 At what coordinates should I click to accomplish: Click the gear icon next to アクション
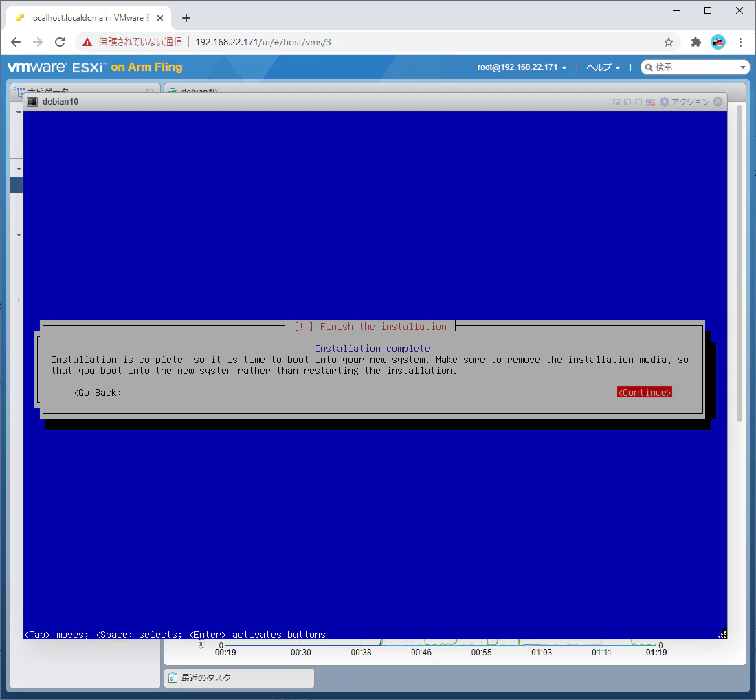[x=665, y=102]
